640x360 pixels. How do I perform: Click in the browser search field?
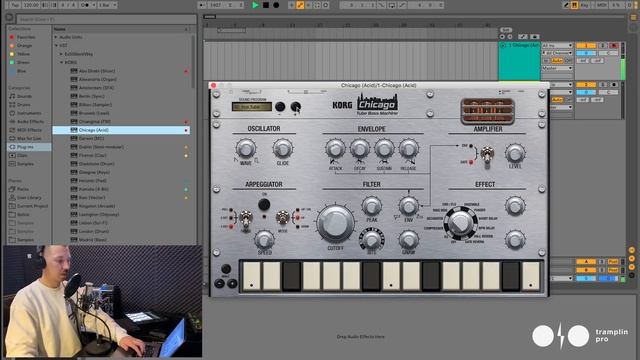107,19
